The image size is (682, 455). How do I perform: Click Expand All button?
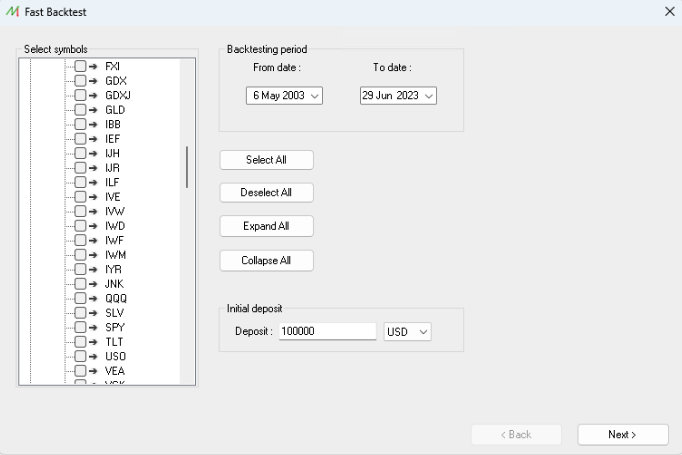pos(266,226)
